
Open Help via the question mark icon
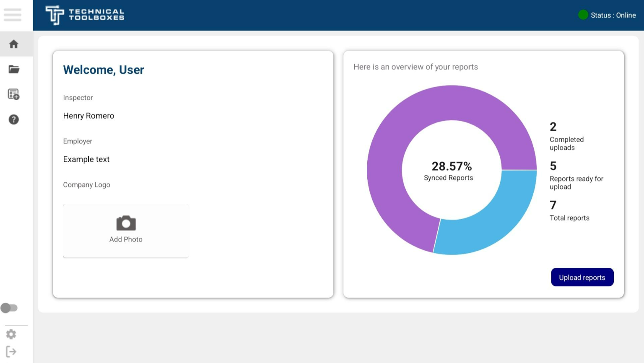(x=13, y=119)
